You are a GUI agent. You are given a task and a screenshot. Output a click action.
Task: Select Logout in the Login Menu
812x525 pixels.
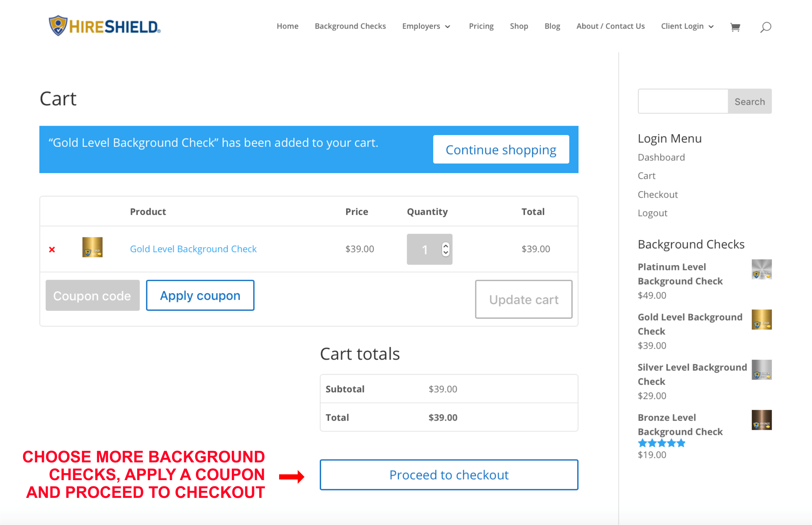click(x=652, y=213)
